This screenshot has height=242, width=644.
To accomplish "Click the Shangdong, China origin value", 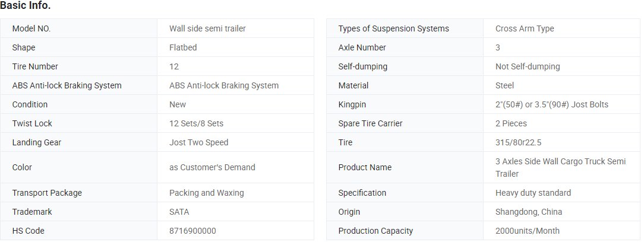I will coord(529,212).
